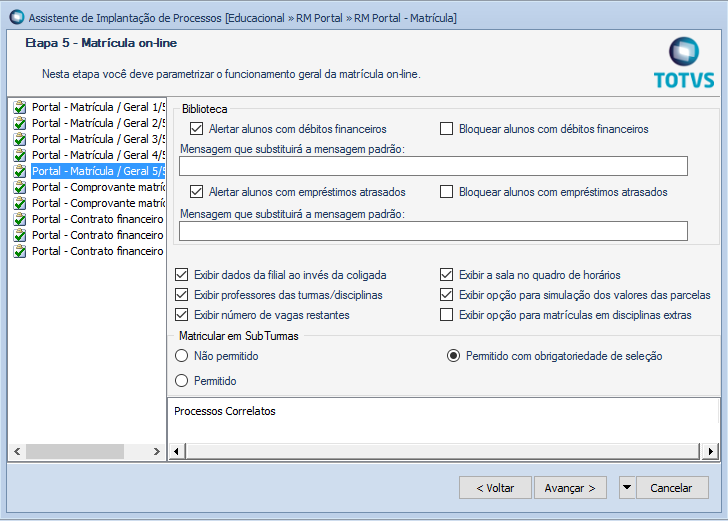The image size is (728, 521).
Task: Click the Biblioteca group label
Action: point(205,109)
